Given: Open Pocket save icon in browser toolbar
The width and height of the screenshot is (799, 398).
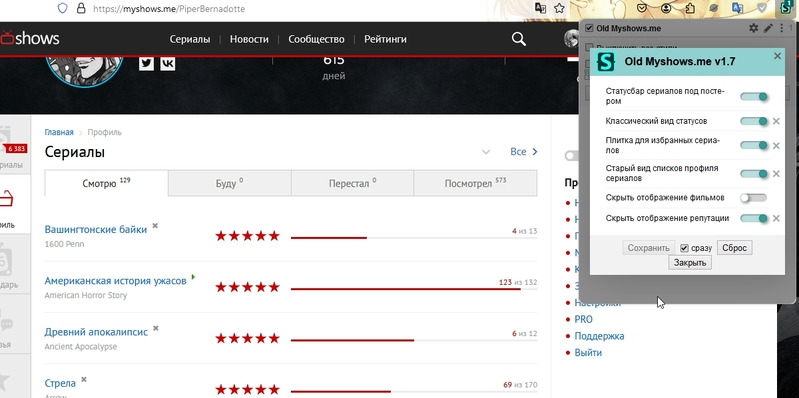Looking at the screenshot, I should tap(643, 8).
